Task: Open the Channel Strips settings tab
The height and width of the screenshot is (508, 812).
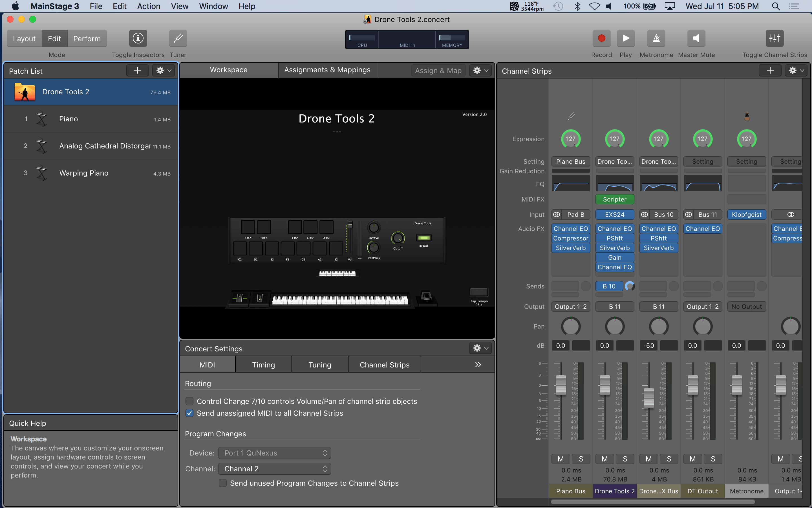Action: [x=385, y=365]
